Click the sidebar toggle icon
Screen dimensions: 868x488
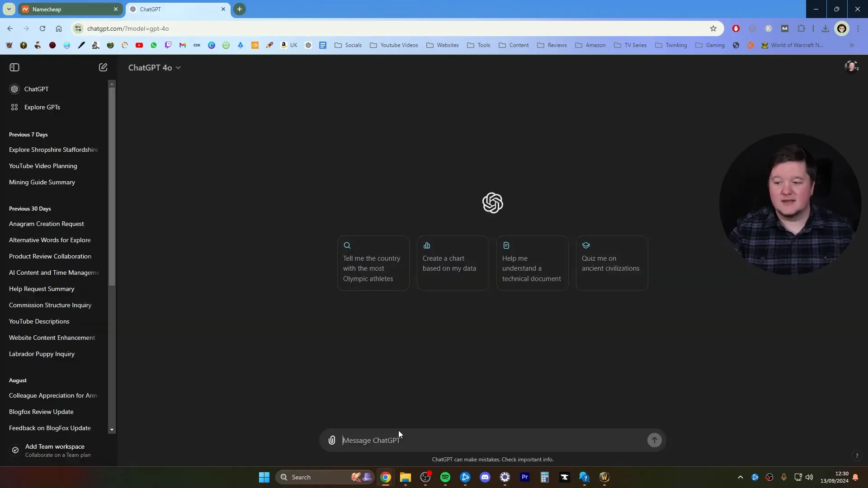14,67
